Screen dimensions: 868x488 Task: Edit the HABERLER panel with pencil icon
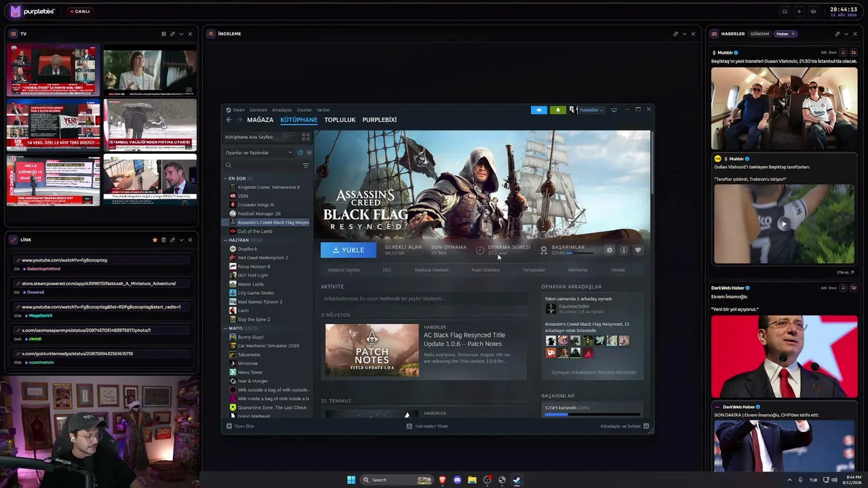(837, 34)
